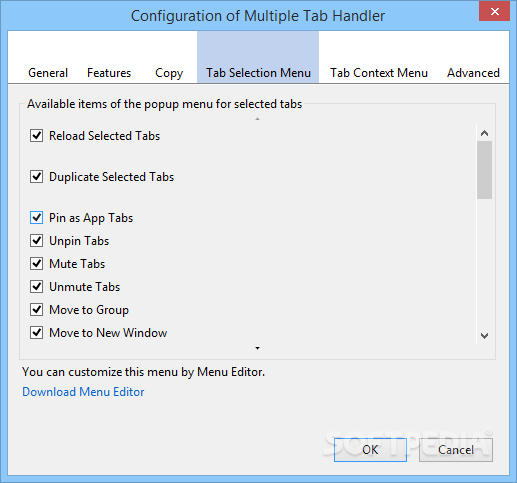The image size is (517, 483).
Task: Open the Advanced tab
Action: [473, 73]
